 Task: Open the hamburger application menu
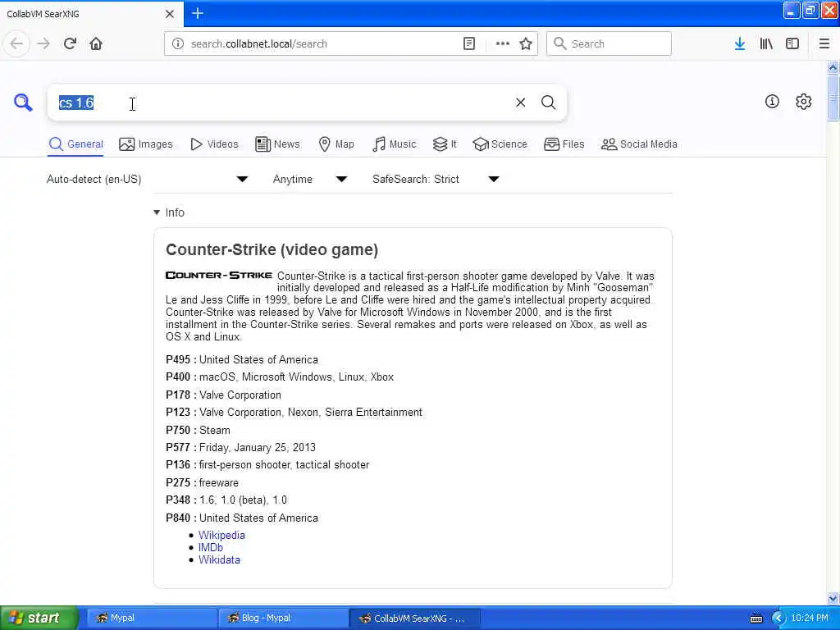point(824,43)
